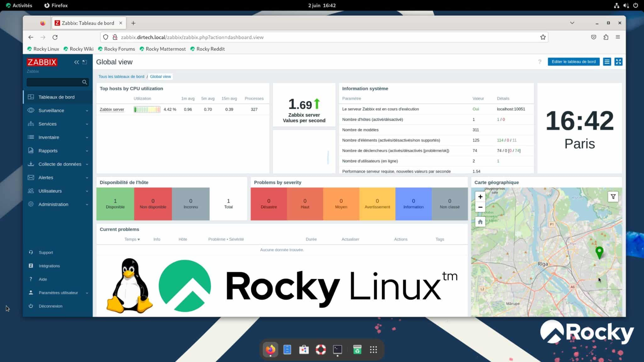Collapse the Zabbix sidebar with the double-chevron icon
This screenshot has height=362, width=644.
76,62
